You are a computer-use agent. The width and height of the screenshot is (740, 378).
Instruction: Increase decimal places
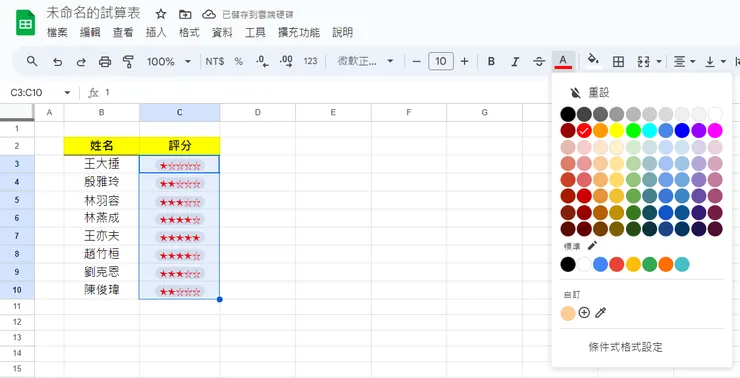coord(286,61)
